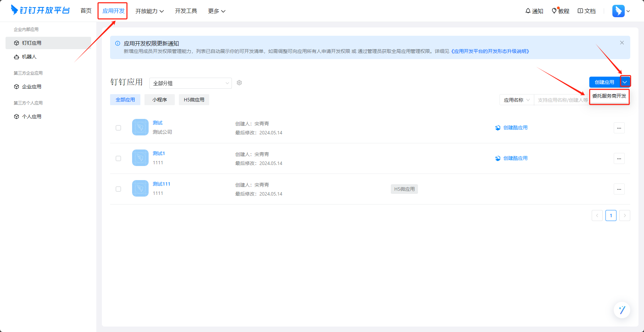Expand the 开放能力 menu
The height and width of the screenshot is (332, 644).
click(150, 11)
